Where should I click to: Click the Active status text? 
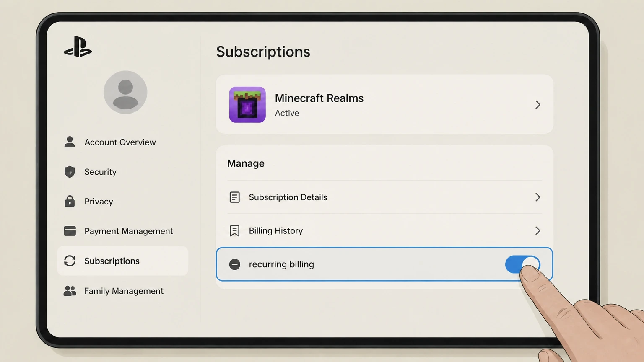287,113
